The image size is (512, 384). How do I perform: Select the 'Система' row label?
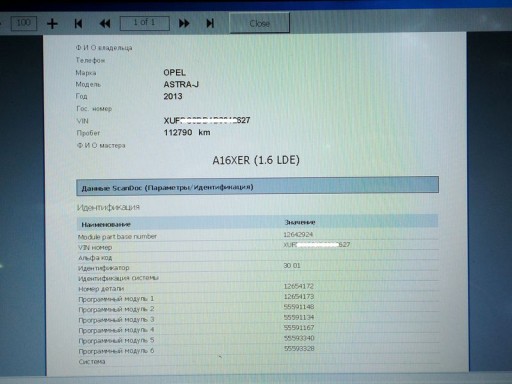pyautogui.click(x=92, y=362)
